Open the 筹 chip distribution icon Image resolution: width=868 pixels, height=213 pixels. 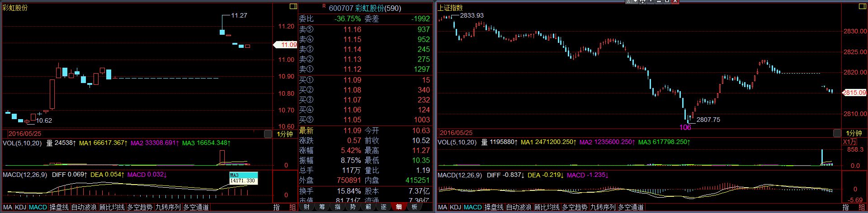point(322,207)
